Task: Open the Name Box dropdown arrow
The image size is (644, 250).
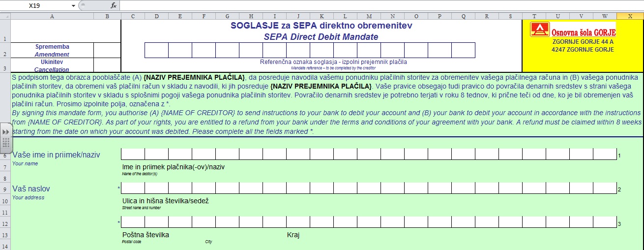Action: pos(73,5)
